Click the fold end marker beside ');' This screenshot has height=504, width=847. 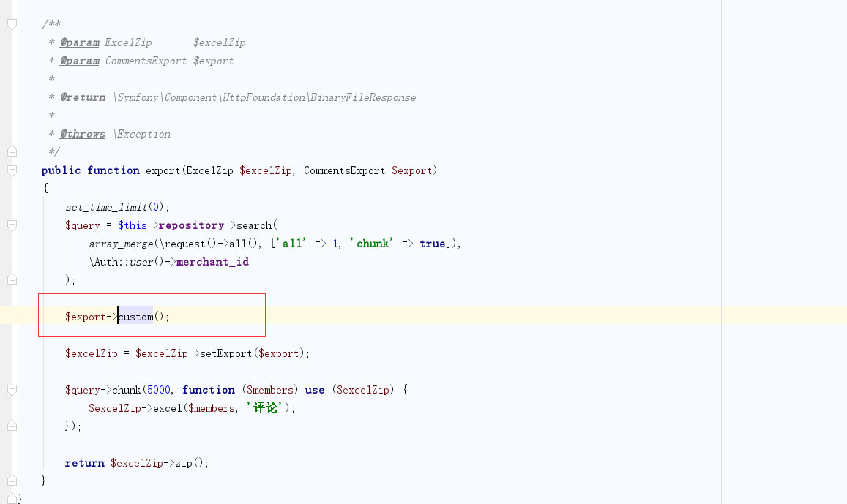pyautogui.click(x=12, y=279)
